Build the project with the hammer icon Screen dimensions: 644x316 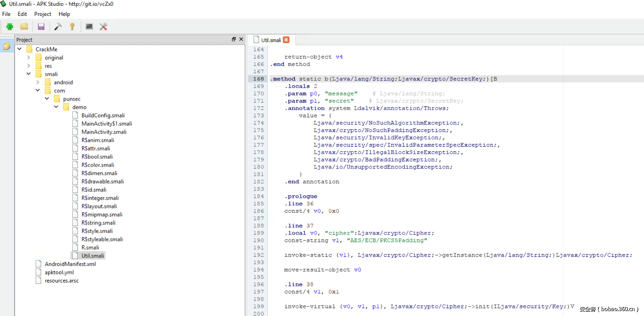coord(58,26)
